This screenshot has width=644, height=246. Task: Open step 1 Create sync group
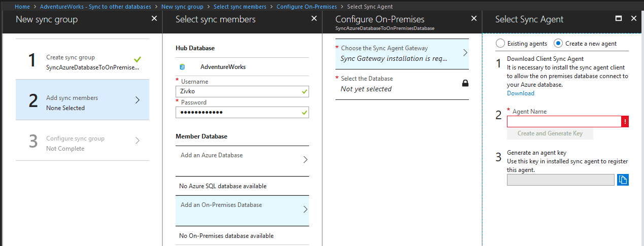coord(82,62)
